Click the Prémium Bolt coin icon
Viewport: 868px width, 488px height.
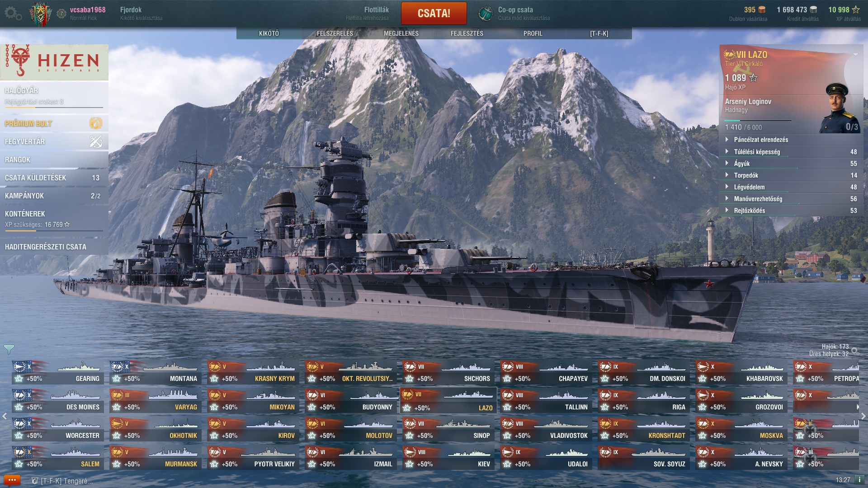95,123
